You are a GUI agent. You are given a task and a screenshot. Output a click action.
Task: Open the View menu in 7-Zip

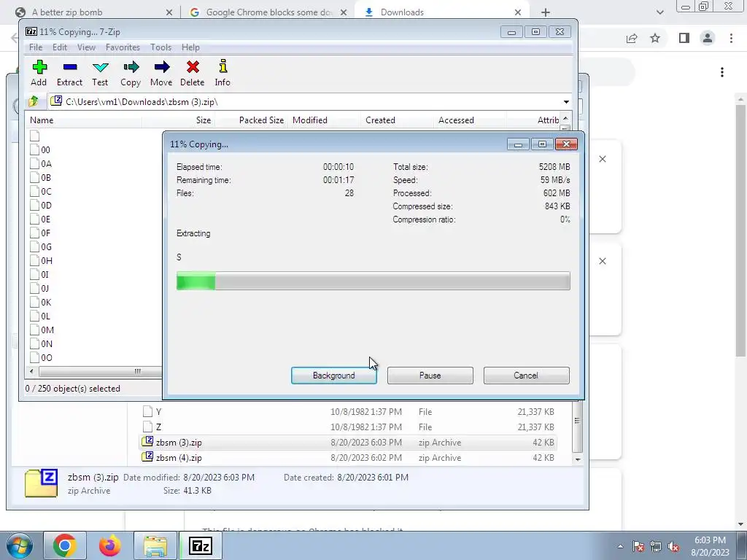pyautogui.click(x=86, y=47)
